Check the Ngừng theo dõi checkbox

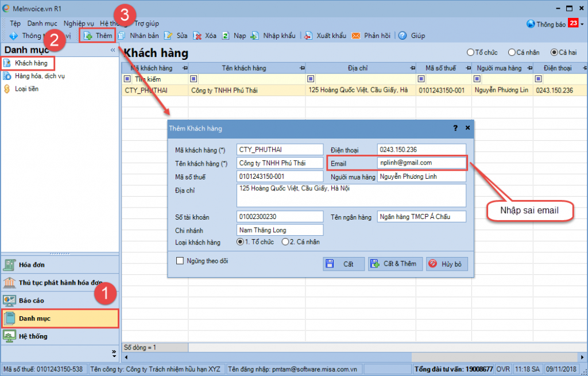(180, 260)
